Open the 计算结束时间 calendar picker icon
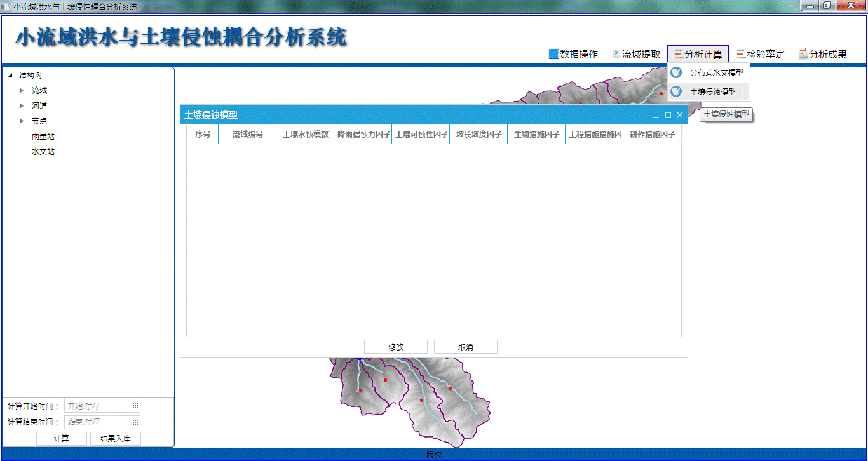This screenshot has width=868, height=461. (135, 422)
